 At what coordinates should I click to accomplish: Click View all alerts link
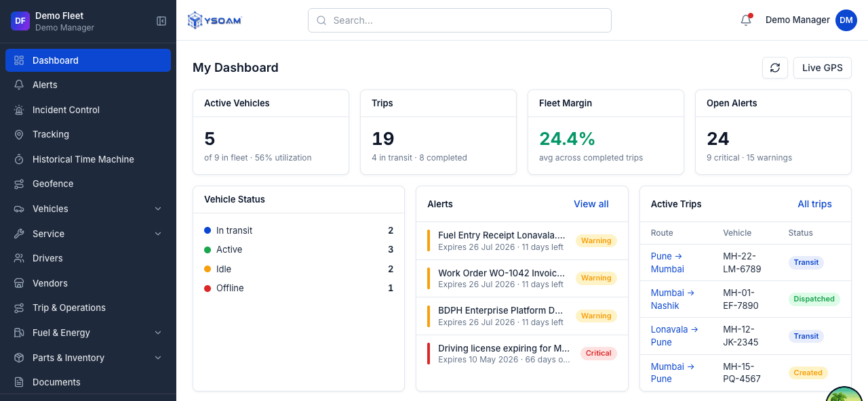click(x=591, y=204)
